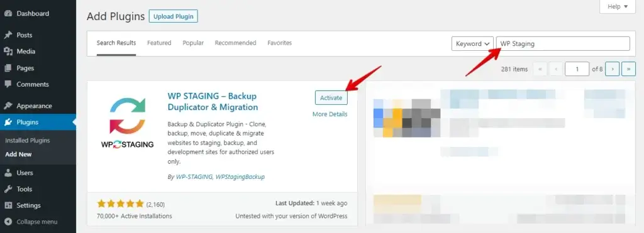This screenshot has height=233, width=644.
Task: Click the Dashboard gauge icon
Action: (x=8, y=14)
